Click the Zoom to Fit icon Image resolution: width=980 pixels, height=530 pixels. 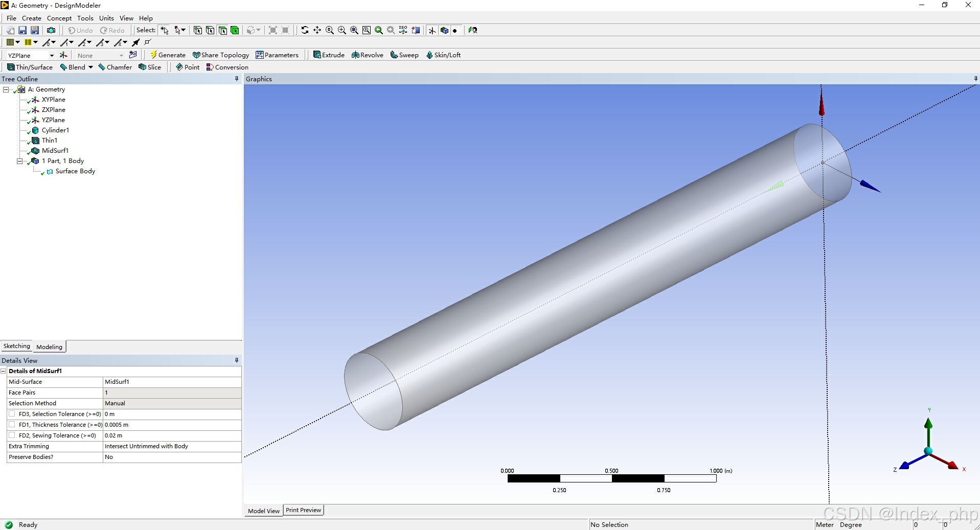[354, 30]
